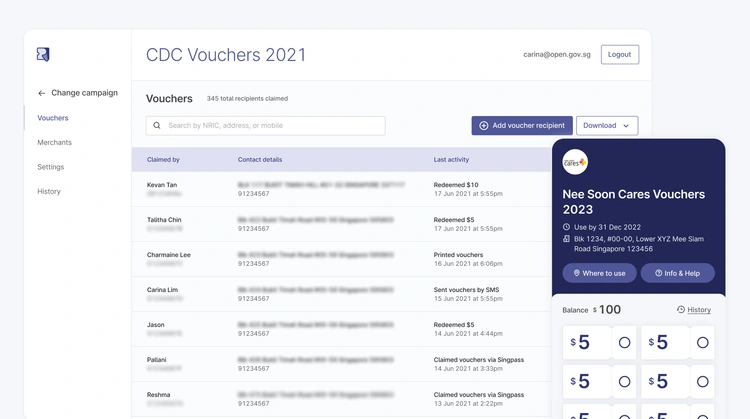Click the CDC Vouchers 2021 title
Image resolution: width=750 pixels, height=419 pixels.
[226, 55]
